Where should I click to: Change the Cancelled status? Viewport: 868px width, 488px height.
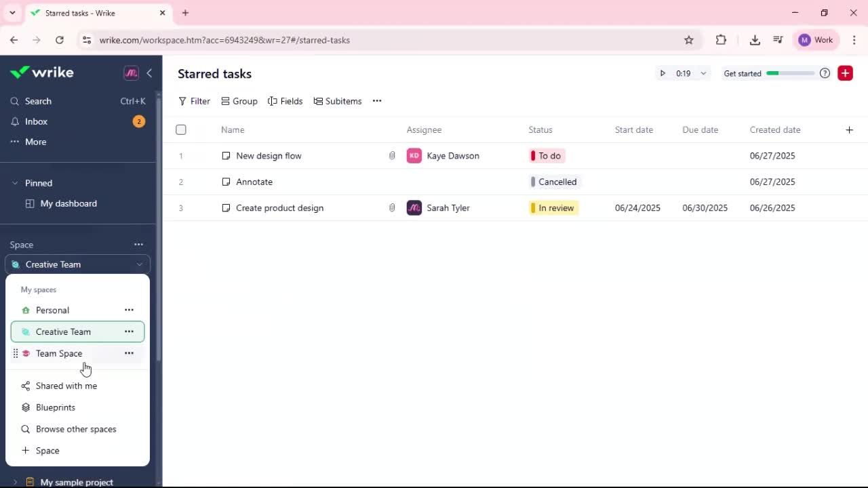coord(555,182)
